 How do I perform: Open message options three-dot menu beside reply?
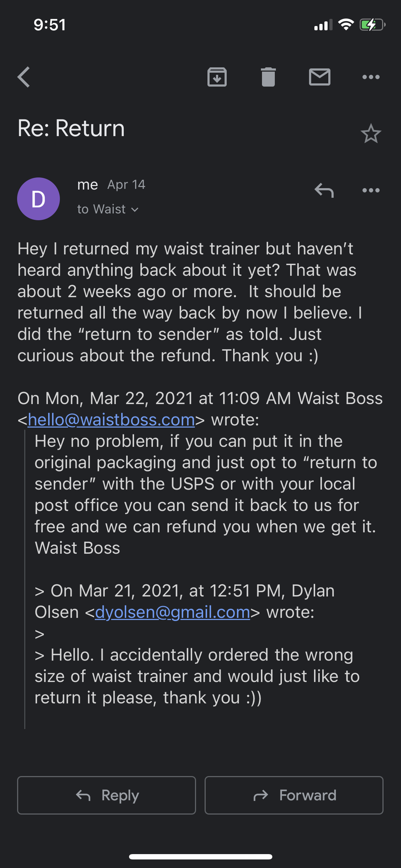(371, 190)
